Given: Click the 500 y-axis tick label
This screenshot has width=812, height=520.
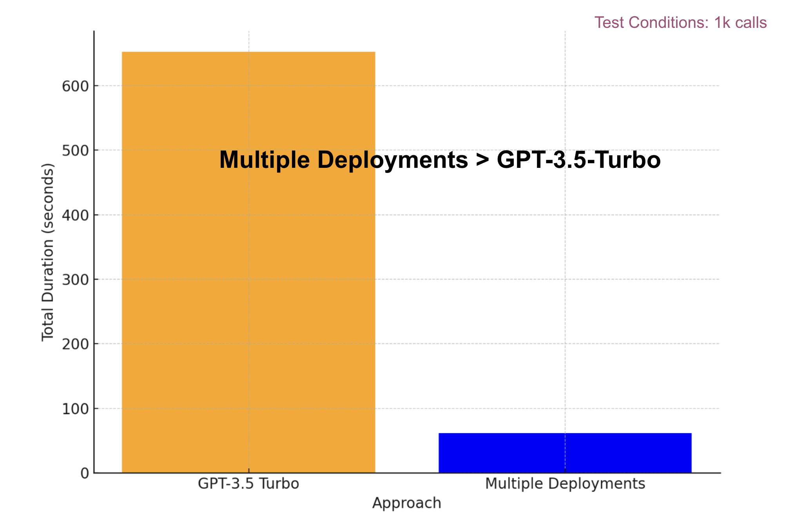Looking at the screenshot, I should 75,151.
